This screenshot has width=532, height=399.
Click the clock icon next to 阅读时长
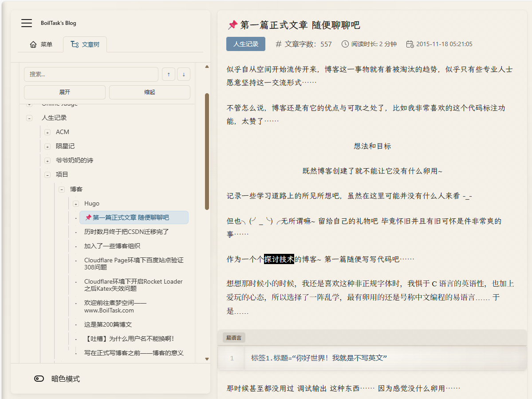(345, 44)
